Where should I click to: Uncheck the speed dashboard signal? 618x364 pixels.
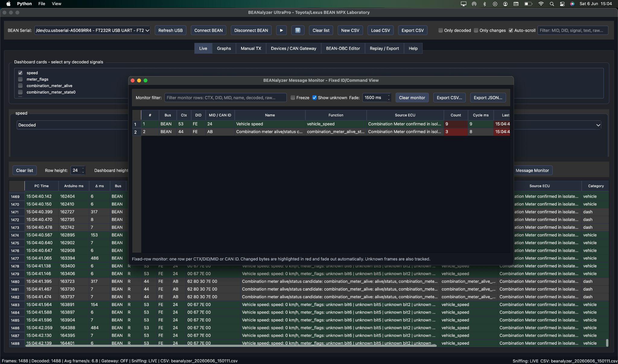pyautogui.click(x=20, y=73)
